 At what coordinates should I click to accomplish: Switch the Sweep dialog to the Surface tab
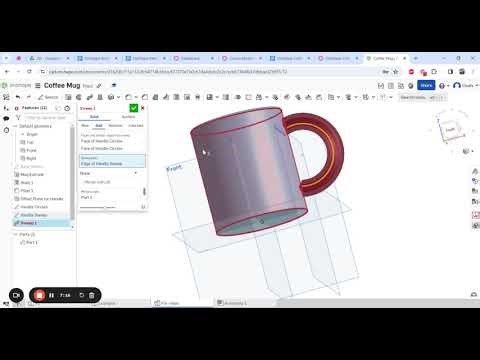128,117
